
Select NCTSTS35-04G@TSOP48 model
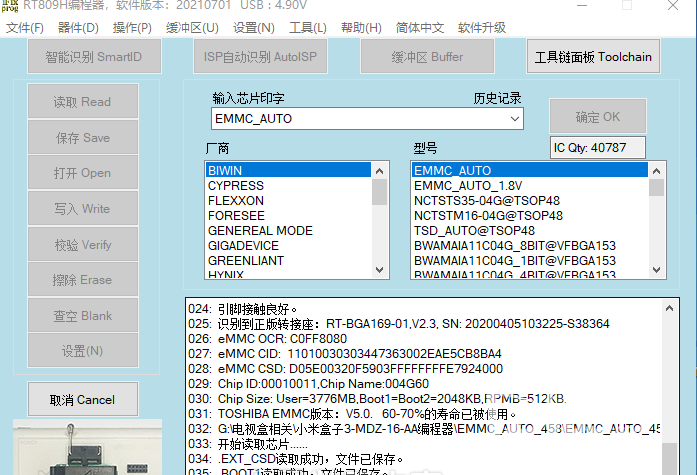[530, 200]
